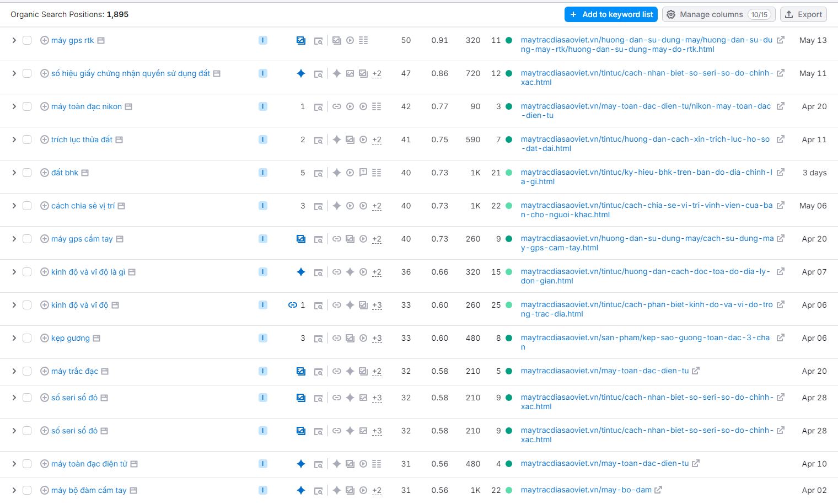Click the add icon beside máy toàn đạc nikon

point(45,106)
